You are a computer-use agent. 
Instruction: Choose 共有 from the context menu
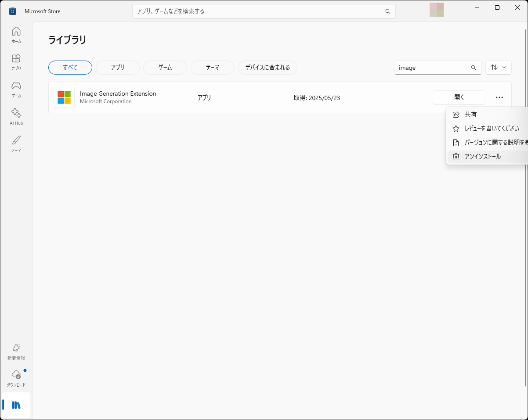coord(488,115)
